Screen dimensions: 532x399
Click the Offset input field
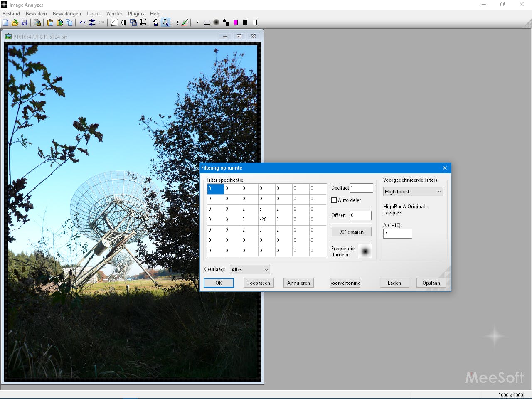pos(360,215)
